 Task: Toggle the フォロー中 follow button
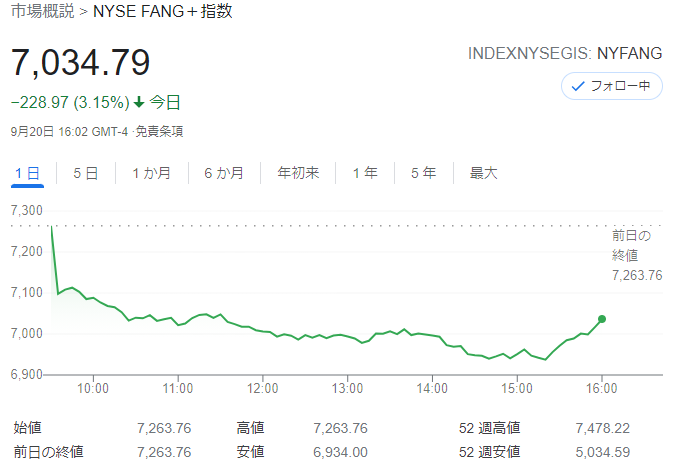(611, 86)
